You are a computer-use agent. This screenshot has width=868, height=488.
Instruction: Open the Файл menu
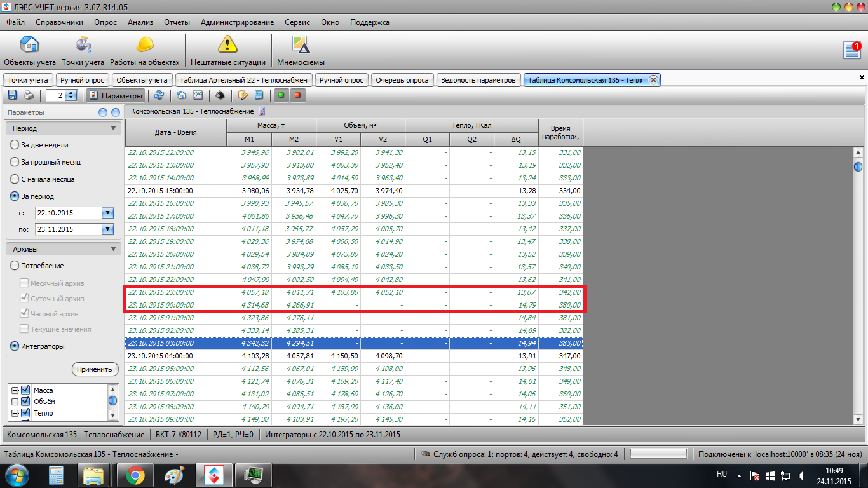pos(16,22)
